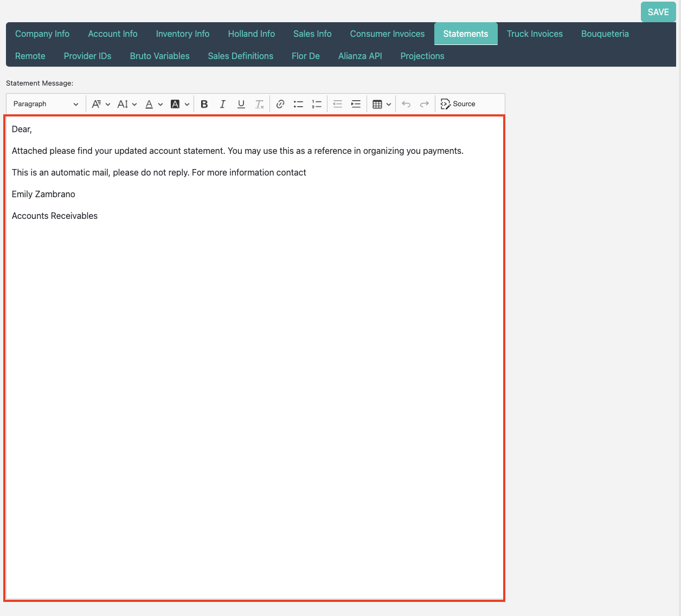
Task: Switch to the Truck Invoices tab
Action: [535, 34]
